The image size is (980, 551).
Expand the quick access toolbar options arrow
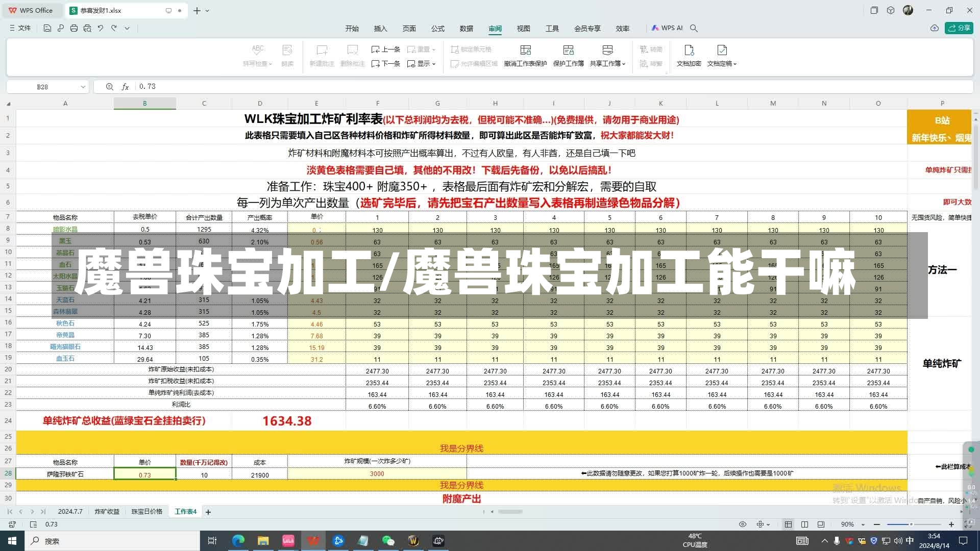127,28
